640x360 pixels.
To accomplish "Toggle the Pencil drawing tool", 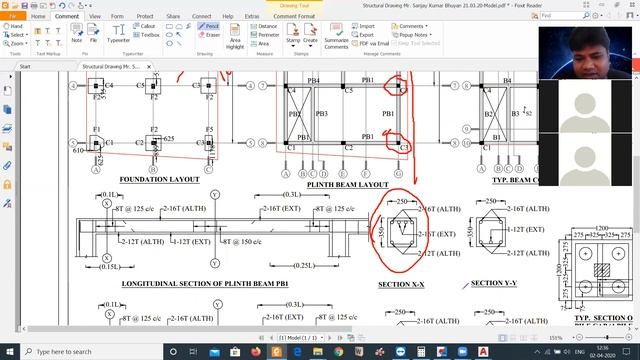I will (x=209, y=26).
